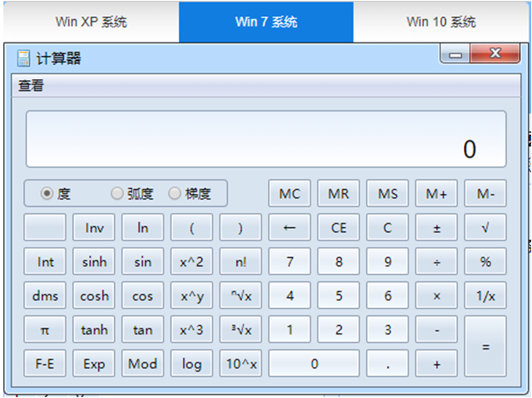The image size is (532, 398).
Task: Click the log key
Action: 192,363
